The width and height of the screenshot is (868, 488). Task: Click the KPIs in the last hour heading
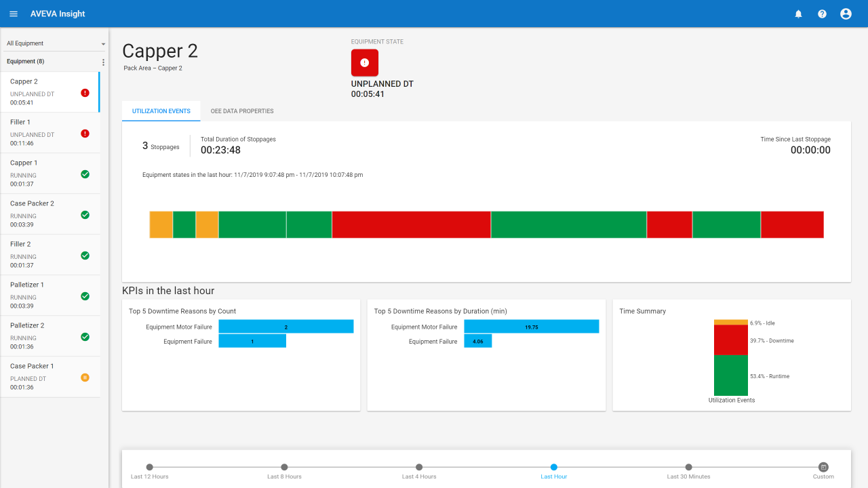point(168,291)
